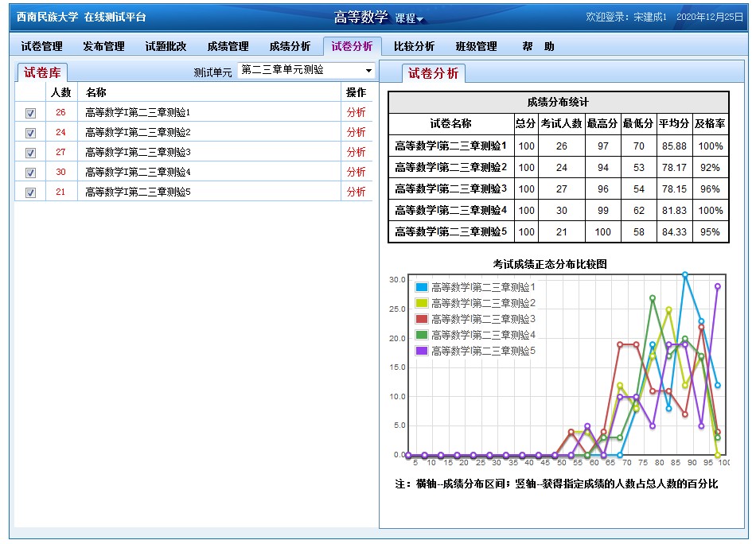Image resolution: width=756 pixels, height=544 pixels.
Task: Select the 试卷库 panel tab
Action: (x=42, y=73)
